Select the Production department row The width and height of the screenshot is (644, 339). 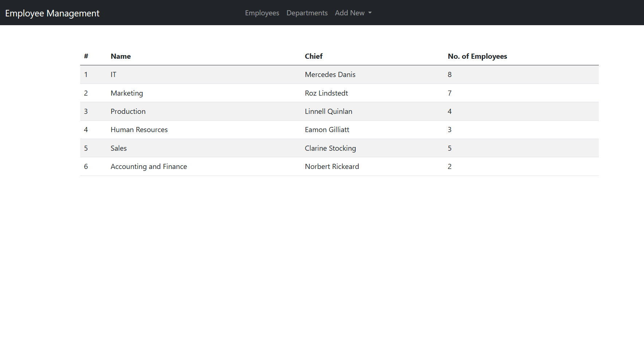(128, 111)
